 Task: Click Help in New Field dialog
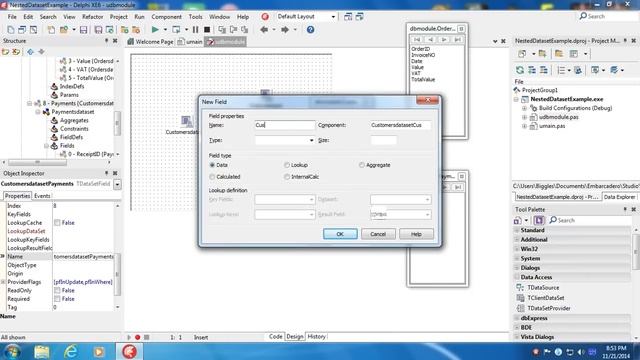[x=416, y=234]
